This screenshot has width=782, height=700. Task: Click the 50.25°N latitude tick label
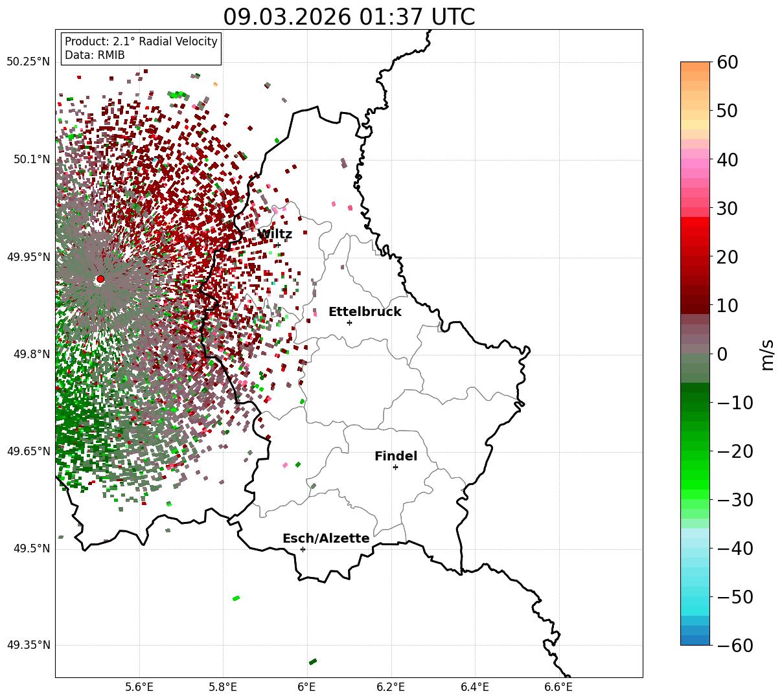(x=28, y=62)
